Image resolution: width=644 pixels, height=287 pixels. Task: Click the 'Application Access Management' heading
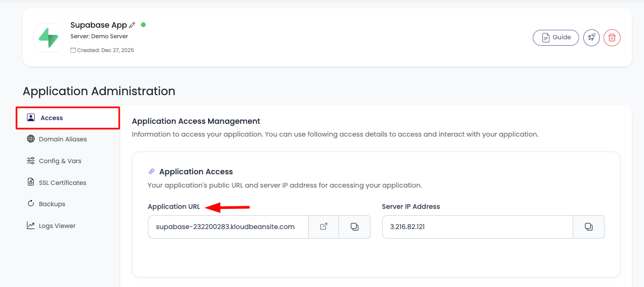coord(196,121)
